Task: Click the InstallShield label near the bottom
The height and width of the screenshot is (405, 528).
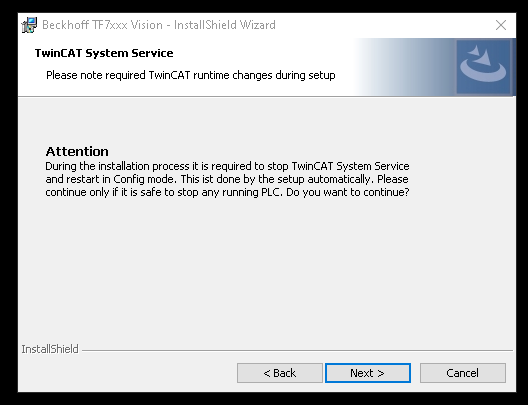Action: (x=50, y=349)
